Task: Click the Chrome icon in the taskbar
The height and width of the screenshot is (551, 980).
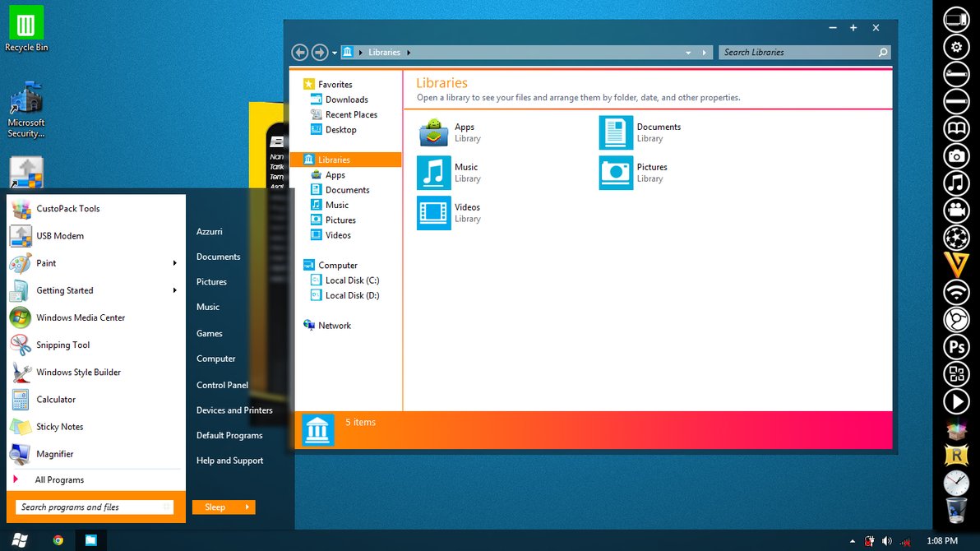Action: [58, 540]
